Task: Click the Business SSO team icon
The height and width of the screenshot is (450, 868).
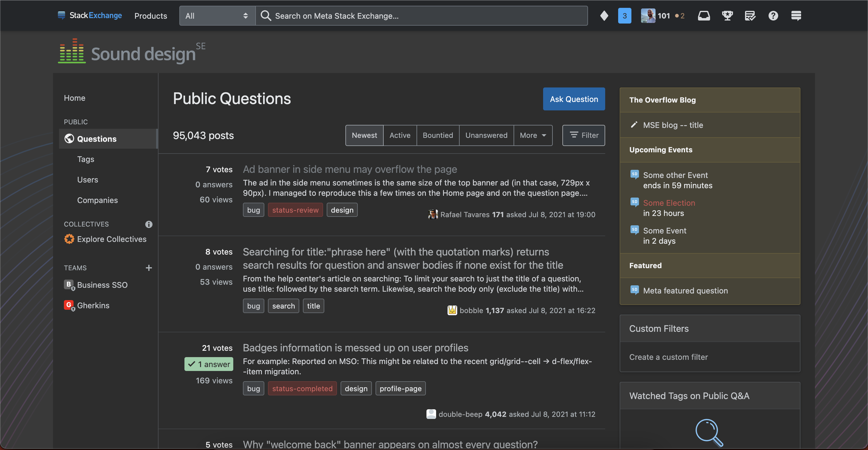Action: 69,285
